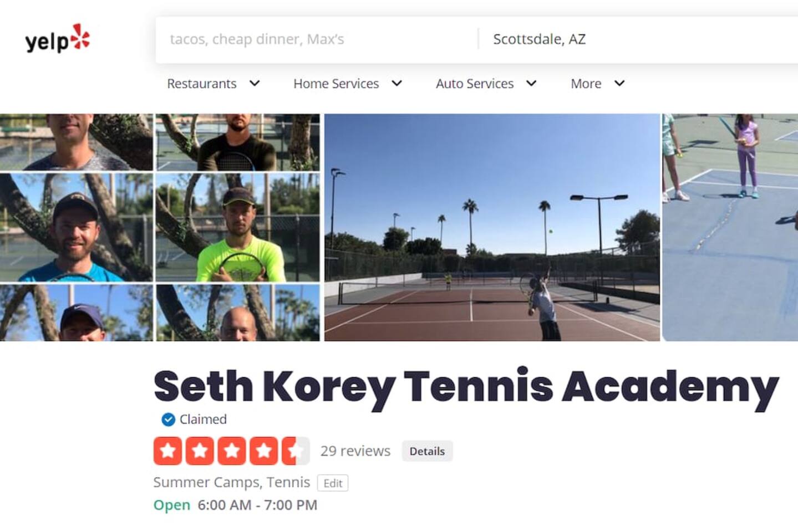Expand the More chevron arrow
Screen dimensions: 798x532
coord(619,84)
